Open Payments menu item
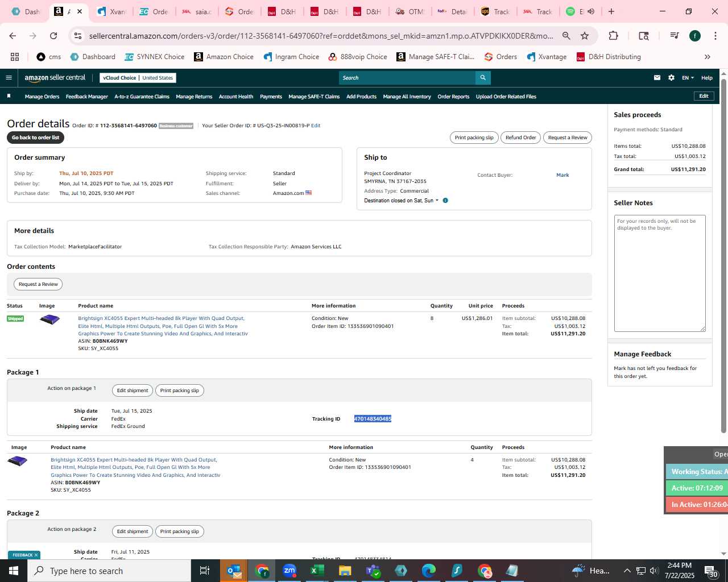 (x=271, y=97)
